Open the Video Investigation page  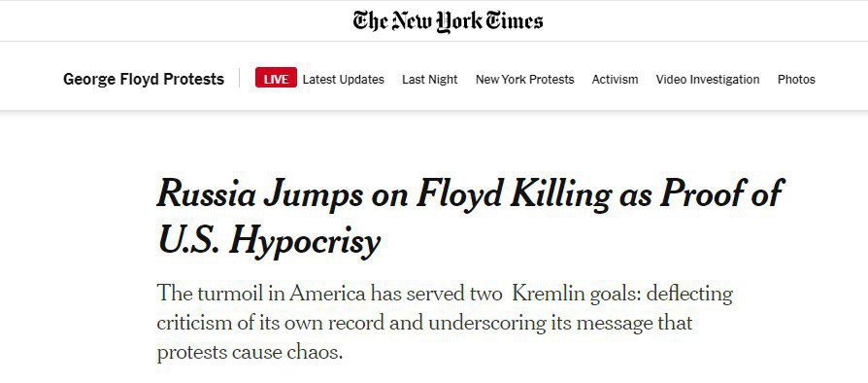click(x=708, y=80)
